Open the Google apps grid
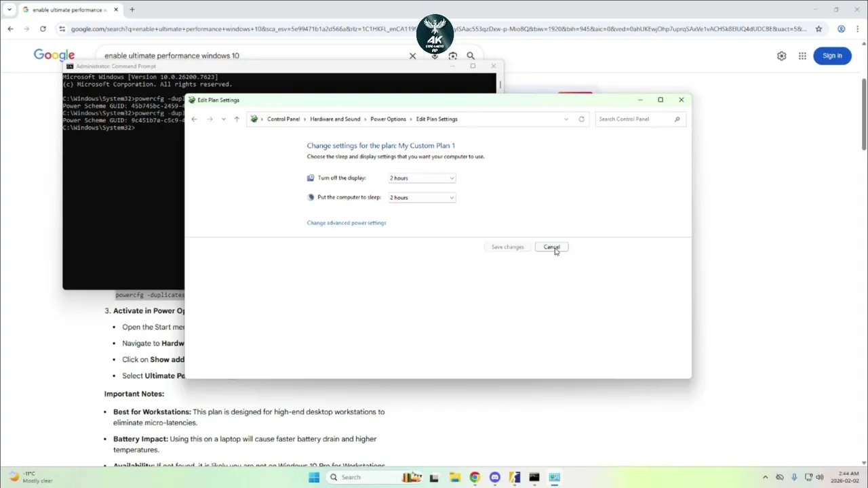 tap(802, 56)
